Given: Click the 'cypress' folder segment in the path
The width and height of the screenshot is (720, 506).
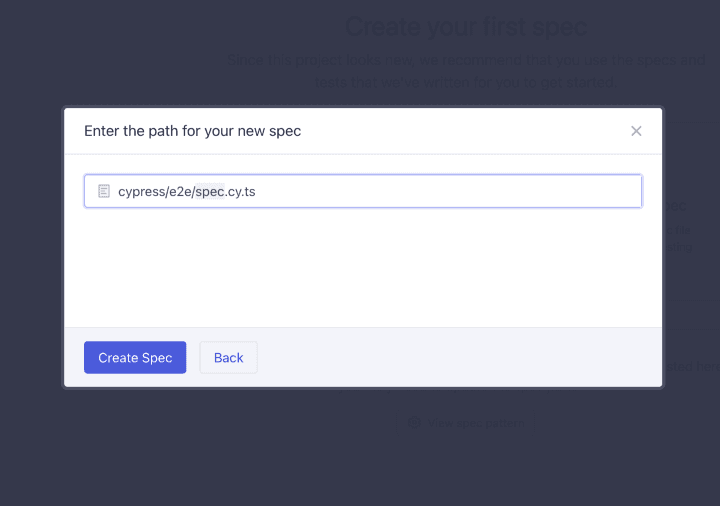Looking at the screenshot, I should [x=140, y=191].
